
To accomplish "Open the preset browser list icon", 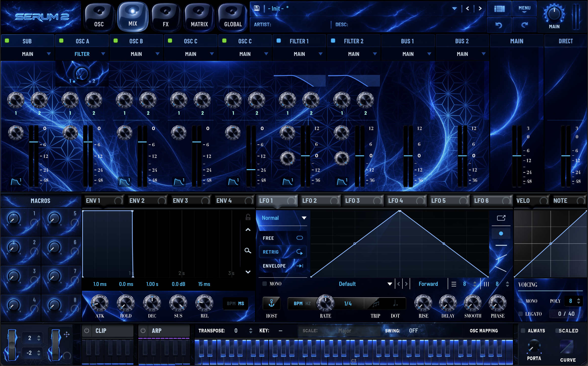I will coord(499,9).
